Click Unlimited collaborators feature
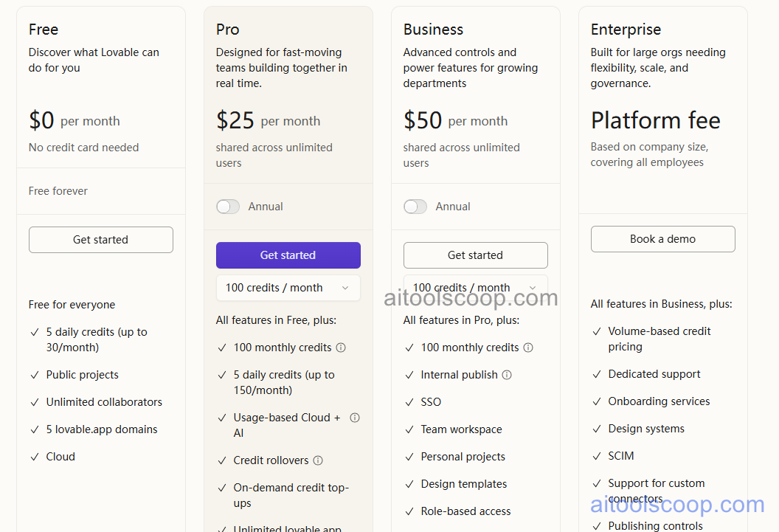779x532 pixels. [104, 402]
